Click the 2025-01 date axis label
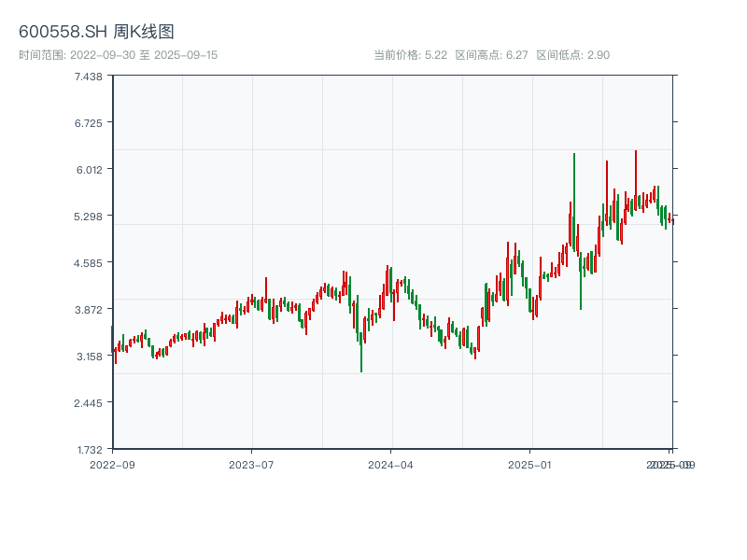 [x=531, y=464]
